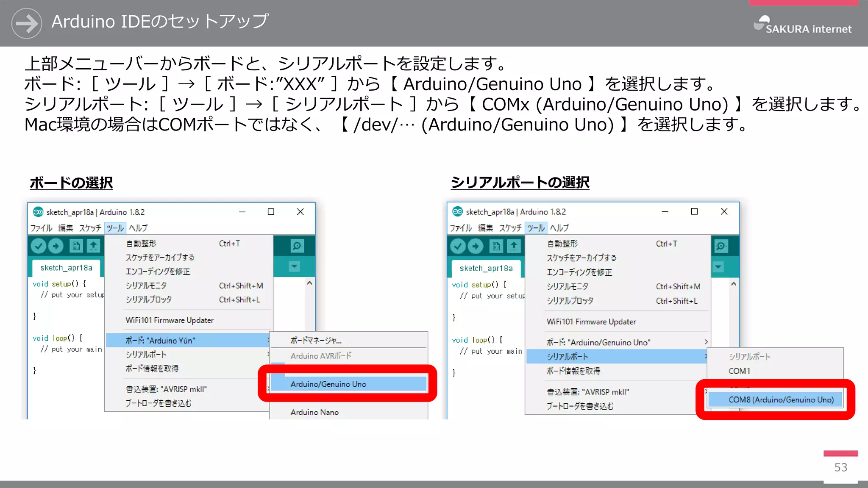
Task: Select sketch_apr18a tab in right Arduino window
Action: coord(486,268)
